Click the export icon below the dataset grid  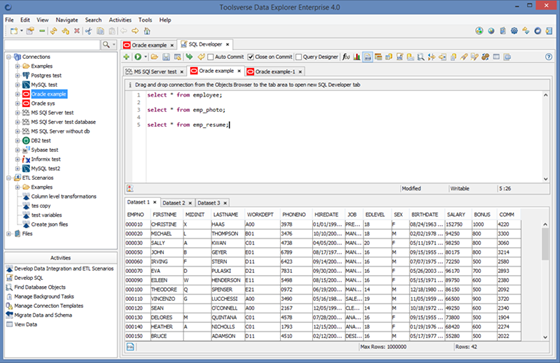130,347
